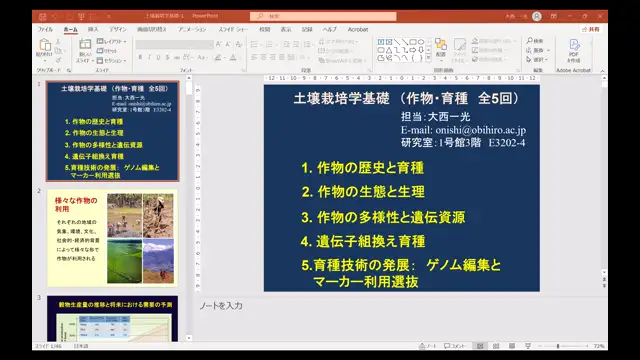Click the Format Painter brush icon
The width and height of the screenshot is (640, 360).
coord(58,60)
